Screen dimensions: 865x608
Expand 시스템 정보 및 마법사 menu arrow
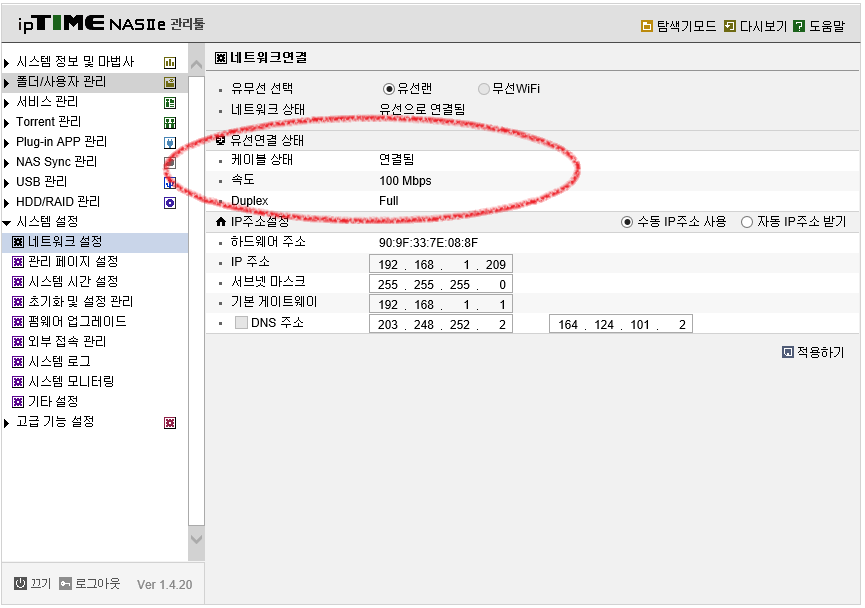[x=7, y=63]
